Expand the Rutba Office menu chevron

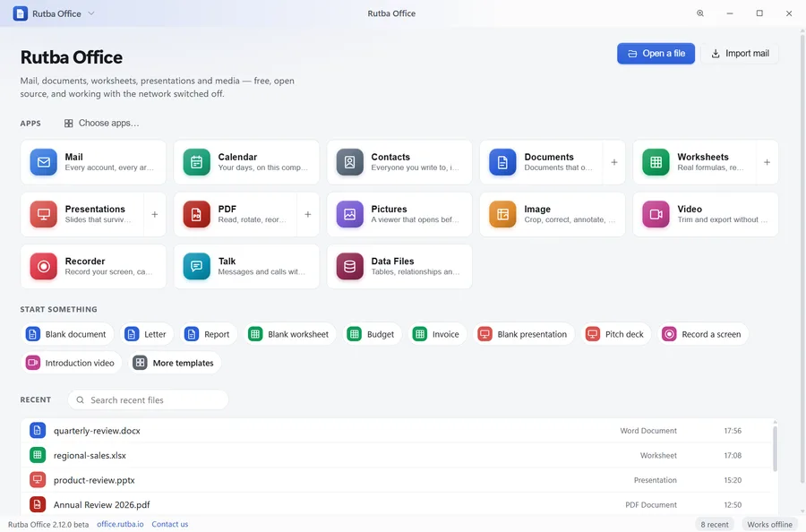coord(91,13)
